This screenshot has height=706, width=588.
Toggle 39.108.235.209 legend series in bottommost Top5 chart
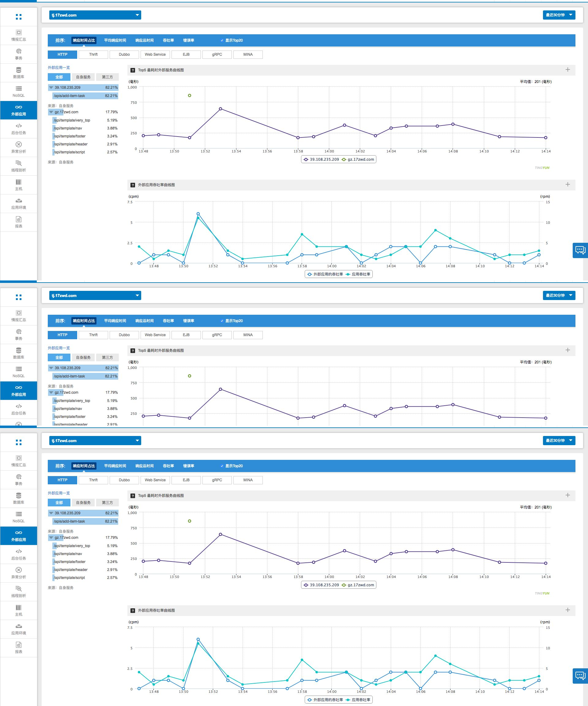(x=321, y=585)
